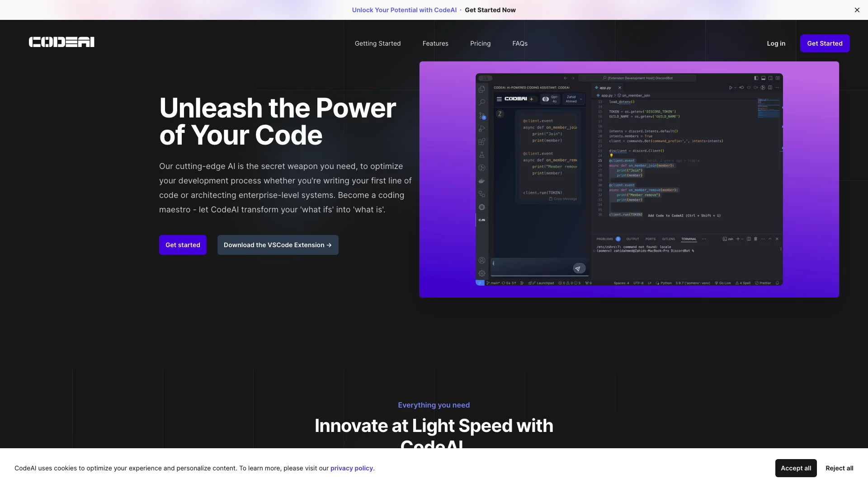Click the VS Code command center search bar
Viewport: 868px width, 488px height.
coord(637,78)
